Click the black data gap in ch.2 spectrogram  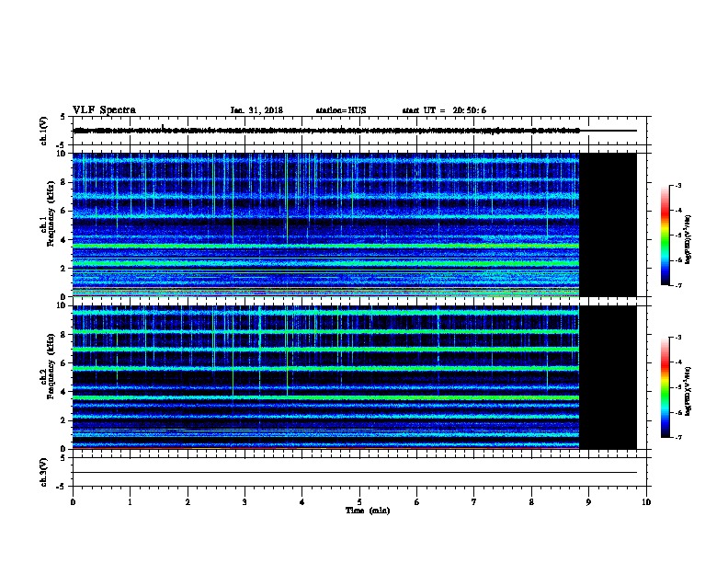[608, 377]
